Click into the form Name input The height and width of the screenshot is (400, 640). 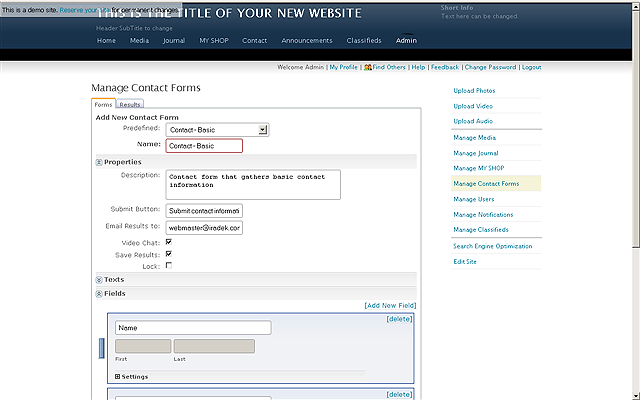coord(204,146)
